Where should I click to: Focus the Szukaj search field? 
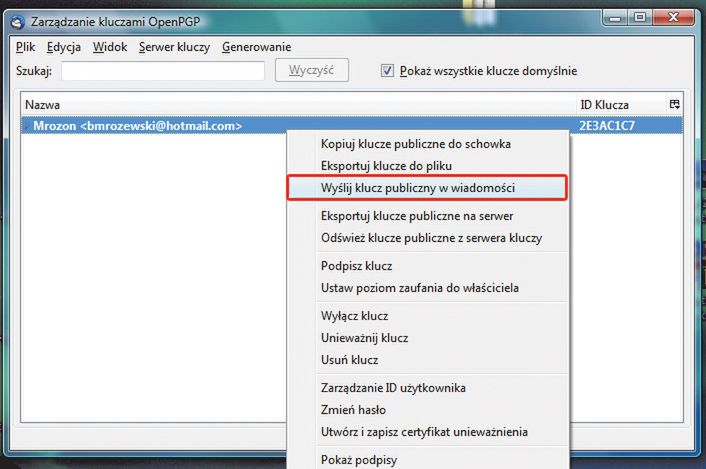pos(163,71)
